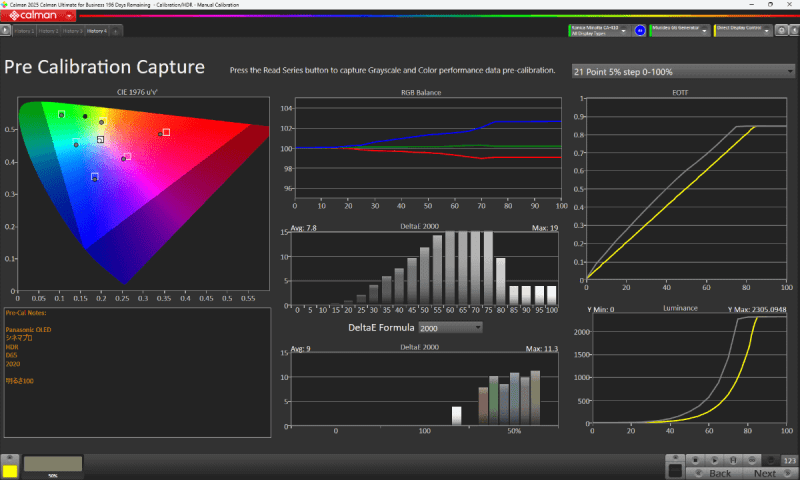
Task: Click the 123 numeric data icon
Action: [788, 459]
